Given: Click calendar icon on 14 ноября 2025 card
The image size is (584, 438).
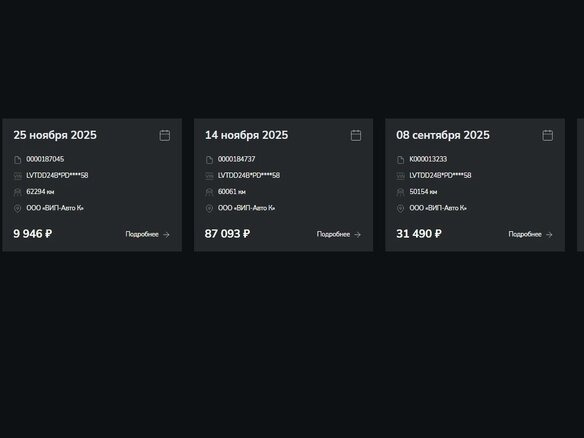Looking at the screenshot, I should [x=356, y=135].
